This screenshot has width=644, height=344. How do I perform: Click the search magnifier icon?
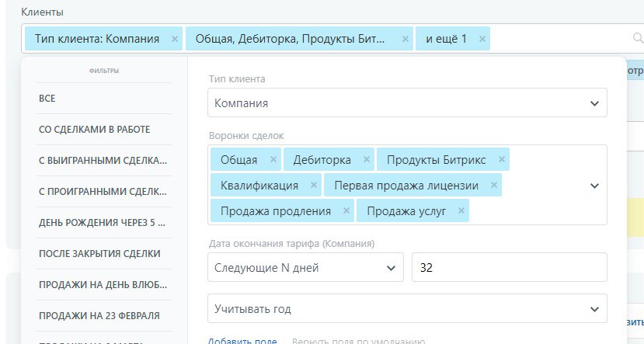coord(638,38)
